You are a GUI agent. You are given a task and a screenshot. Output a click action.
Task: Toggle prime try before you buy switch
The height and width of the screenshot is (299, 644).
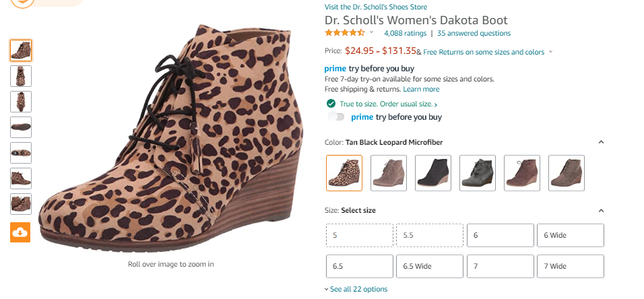point(336,117)
